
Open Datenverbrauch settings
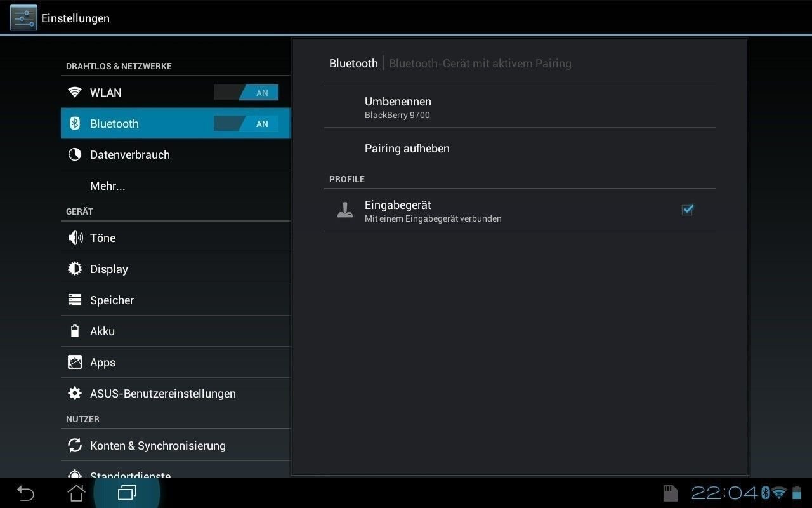coord(176,154)
